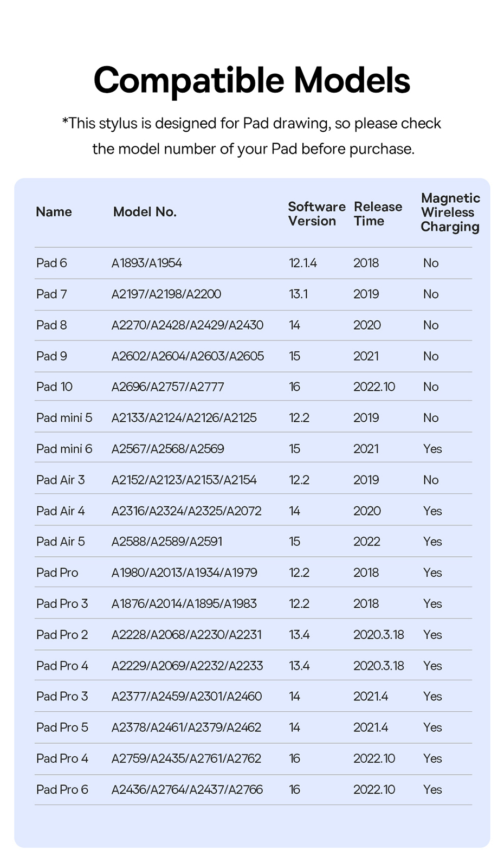Click the stylus model check notice text
504x856 pixels.
coord(252,136)
